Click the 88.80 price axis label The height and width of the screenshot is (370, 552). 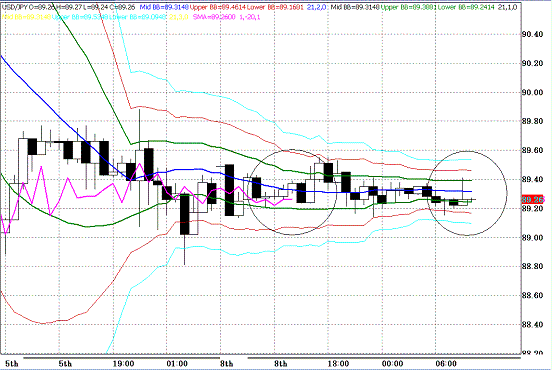[532, 266]
